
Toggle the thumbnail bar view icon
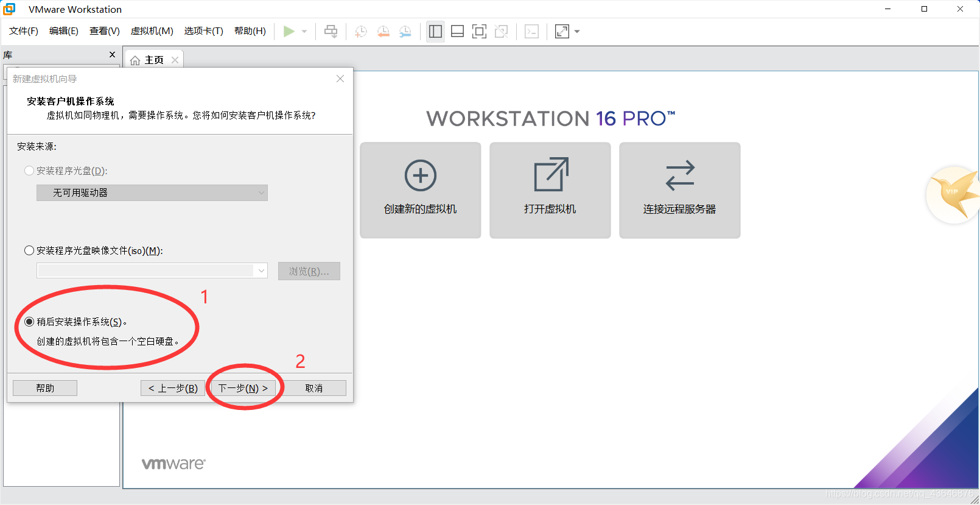458,31
